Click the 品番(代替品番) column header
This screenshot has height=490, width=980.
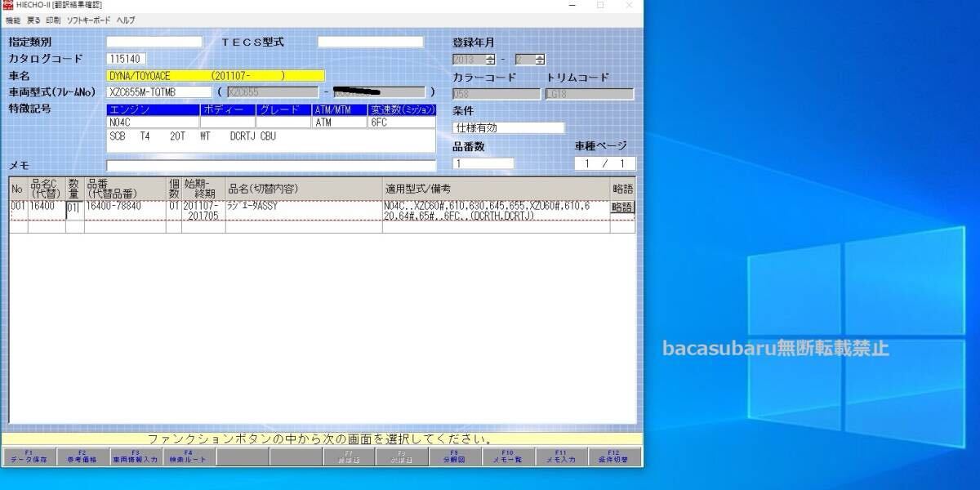[125, 189]
